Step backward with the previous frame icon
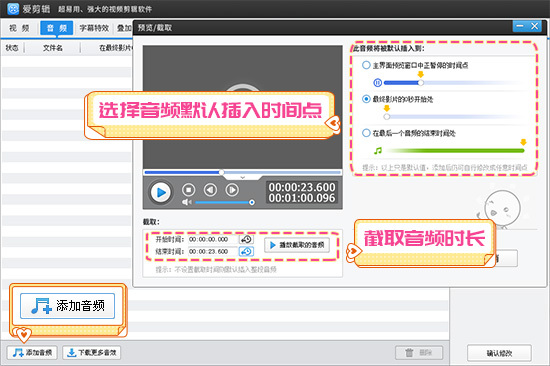Screen dimensions: 550x366 coord(210,190)
